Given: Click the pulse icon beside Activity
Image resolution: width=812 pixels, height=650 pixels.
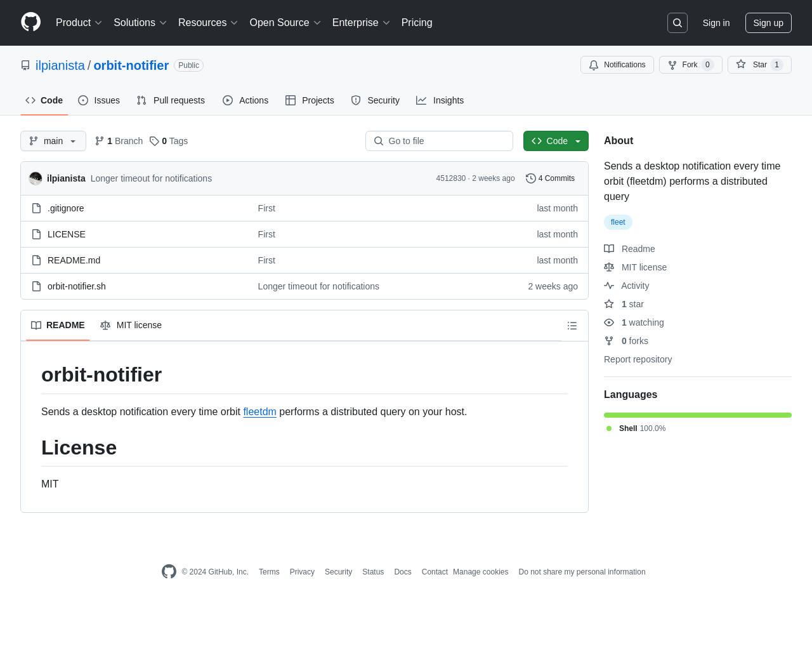Looking at the screenshot, I should (x=609, y=286).
